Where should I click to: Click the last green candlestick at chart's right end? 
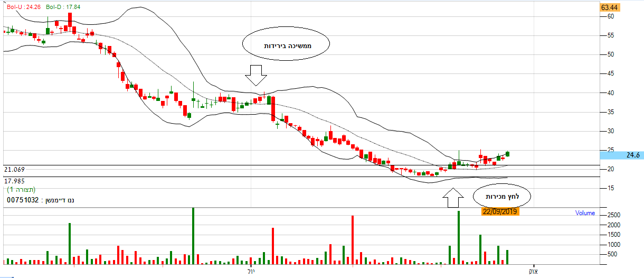click(507, 154)
